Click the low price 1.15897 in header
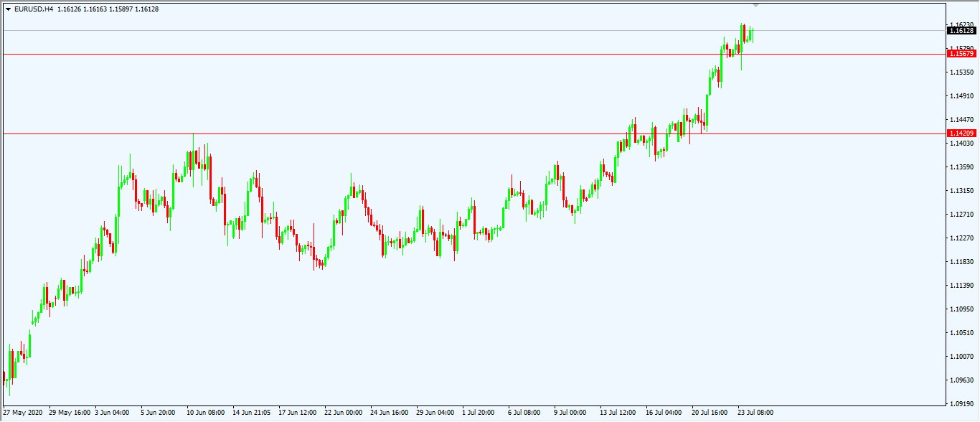 tap(121, 9)
